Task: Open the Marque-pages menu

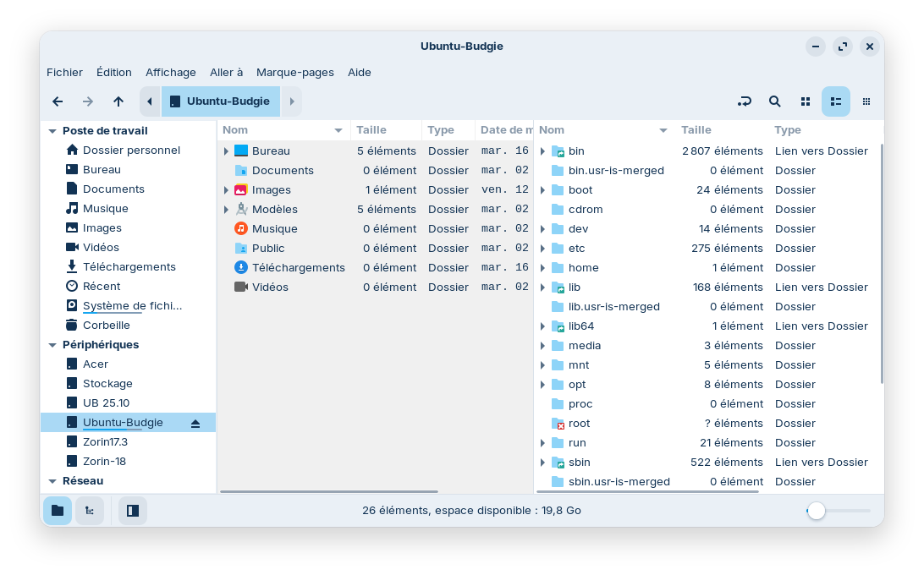Action: [294, 73]
